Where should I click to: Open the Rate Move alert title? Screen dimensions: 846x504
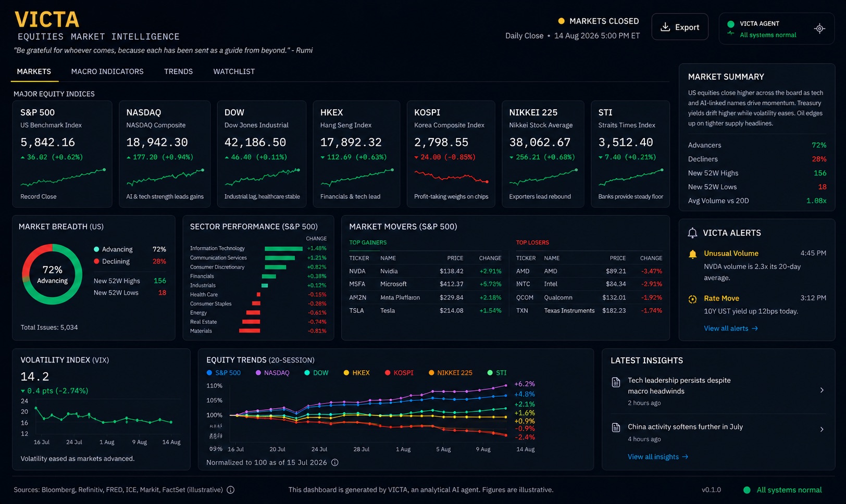click(721, 298)
